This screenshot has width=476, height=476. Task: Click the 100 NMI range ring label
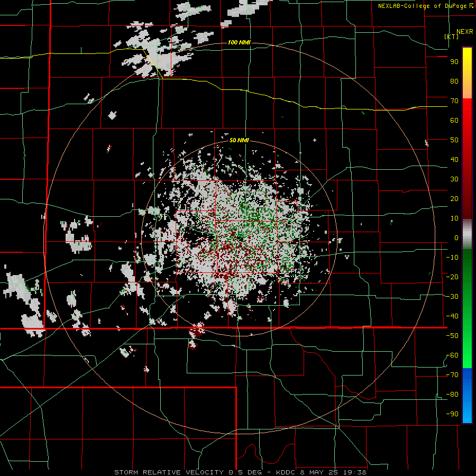(239, 42)
